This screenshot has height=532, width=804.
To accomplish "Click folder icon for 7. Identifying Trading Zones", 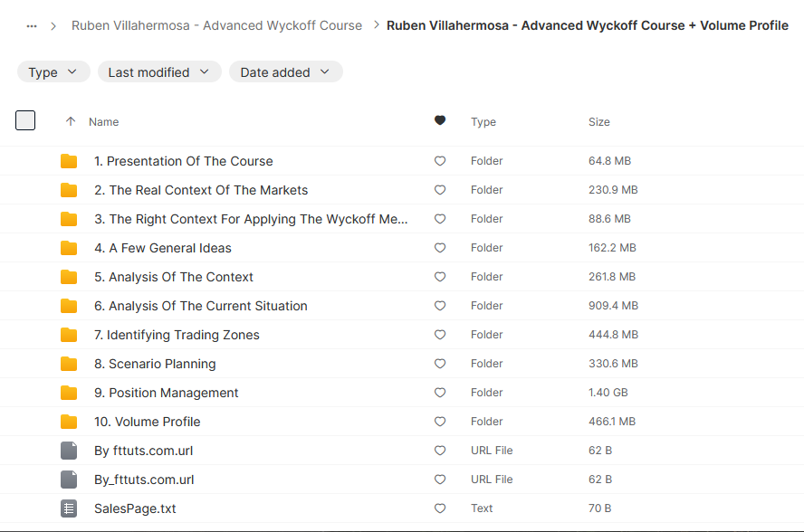I will (x=69, y=335).
